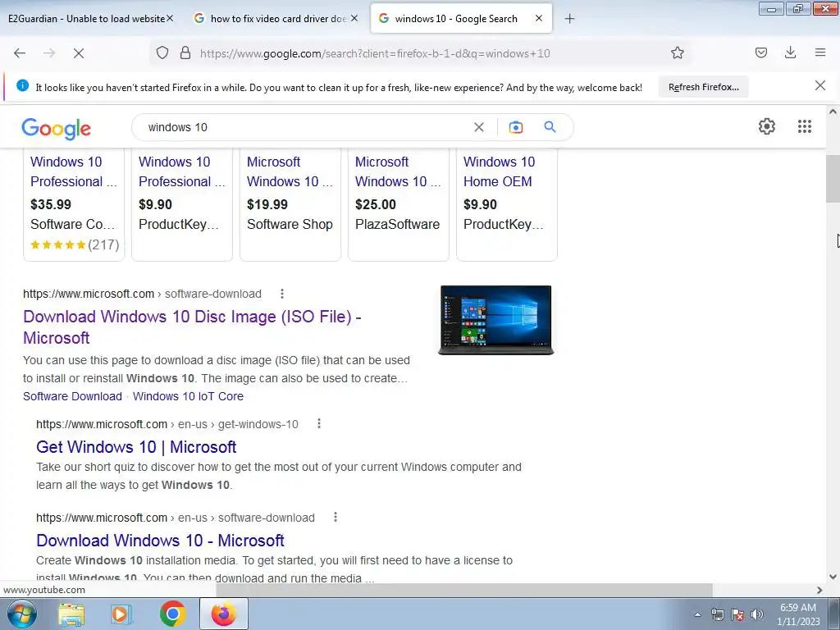Show hidden system tray icons
The width and height of the screenshot is (840, 630).
(x=697, y=614)
